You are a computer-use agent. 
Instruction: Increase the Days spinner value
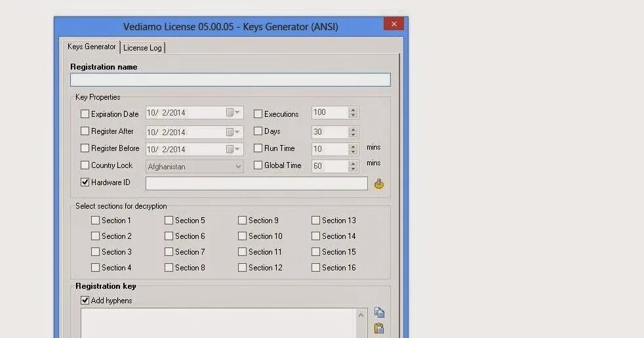[x=353, y=129]
